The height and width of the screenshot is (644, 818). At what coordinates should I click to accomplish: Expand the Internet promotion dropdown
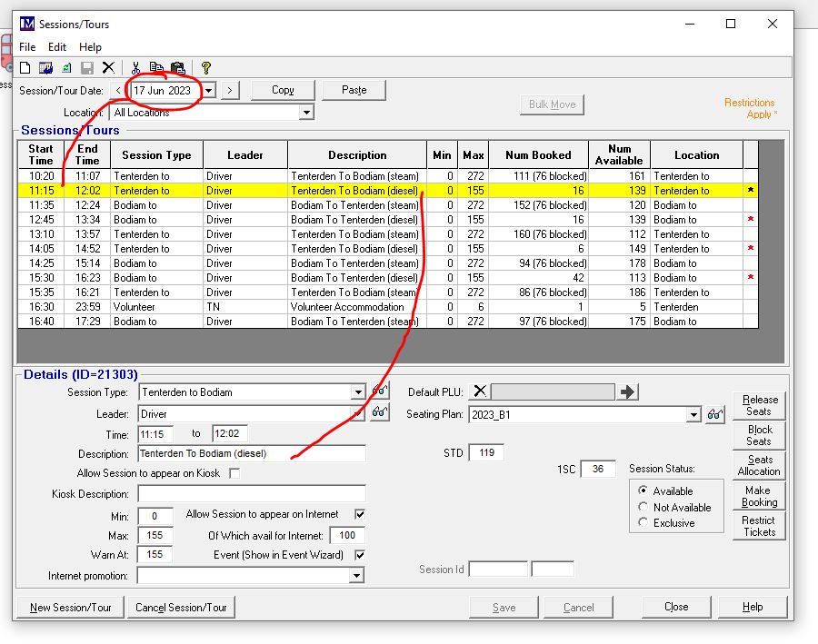coord(357,576)
